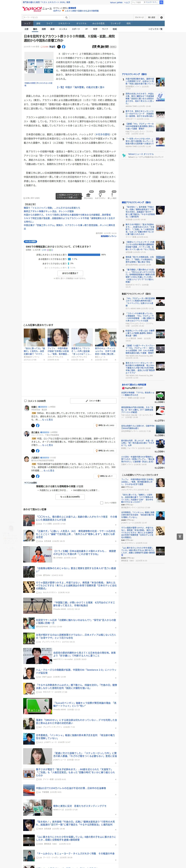Share 高口康太's comment on X
The image size is (186, 868).
pyautogui.click(x=33, y=450)
